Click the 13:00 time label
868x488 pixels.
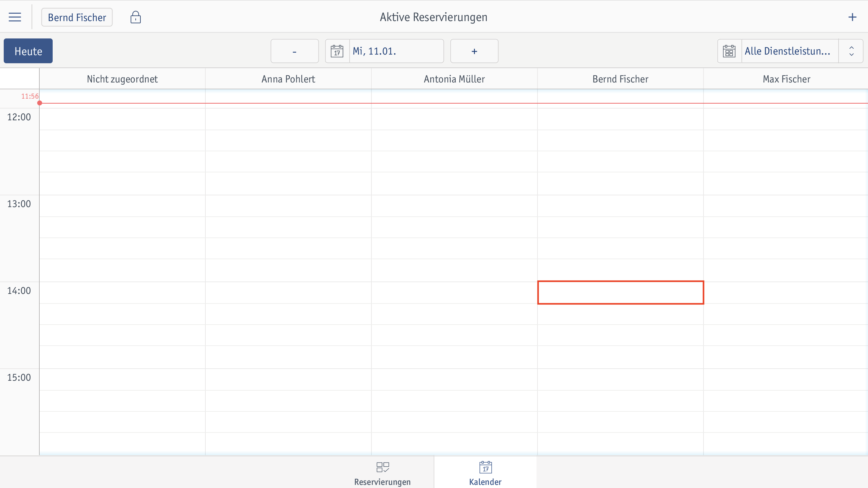pos(19,204)
